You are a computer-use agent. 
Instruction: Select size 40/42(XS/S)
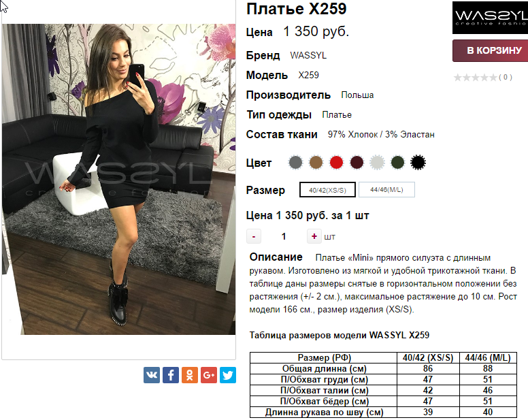pyautogui.click(x=327, y=190)
